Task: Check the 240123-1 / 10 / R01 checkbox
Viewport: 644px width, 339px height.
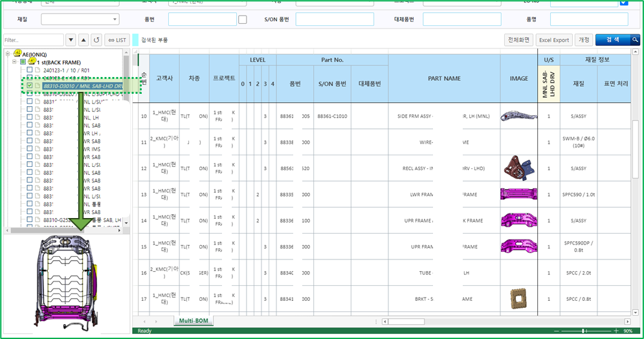Action: [30, 70]
